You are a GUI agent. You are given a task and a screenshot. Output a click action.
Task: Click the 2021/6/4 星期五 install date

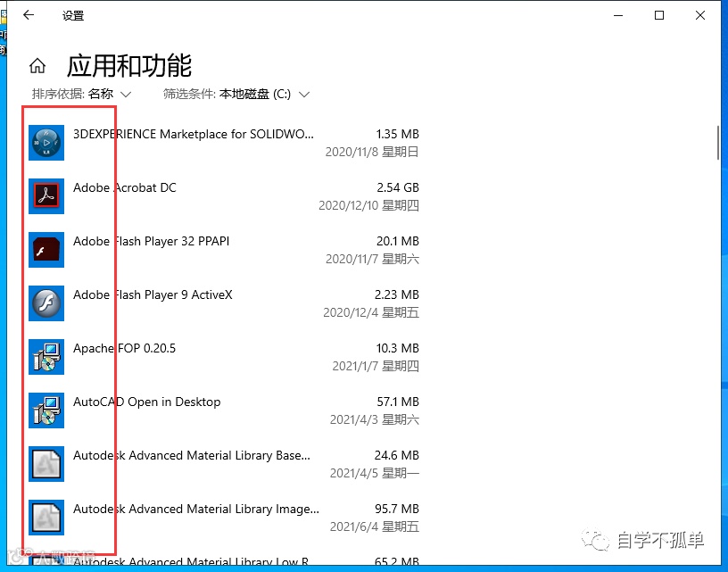pyautogui.click(x=374, y=527)
